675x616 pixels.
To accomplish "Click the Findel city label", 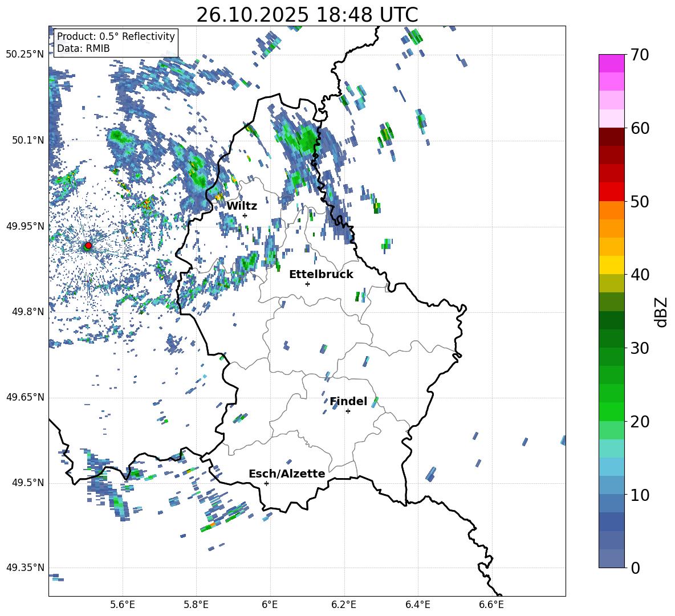I will click(348, 401).
